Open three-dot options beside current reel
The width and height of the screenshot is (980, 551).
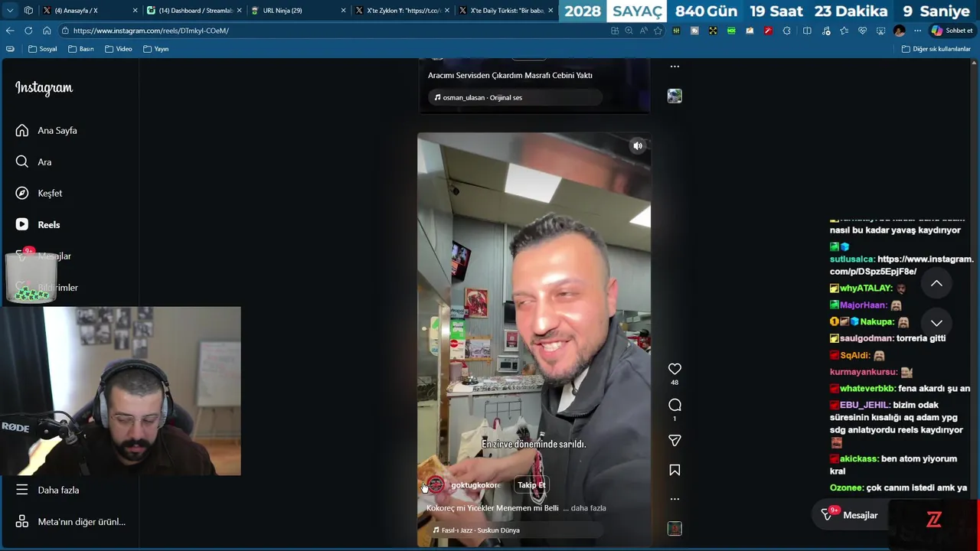[675, 499]
